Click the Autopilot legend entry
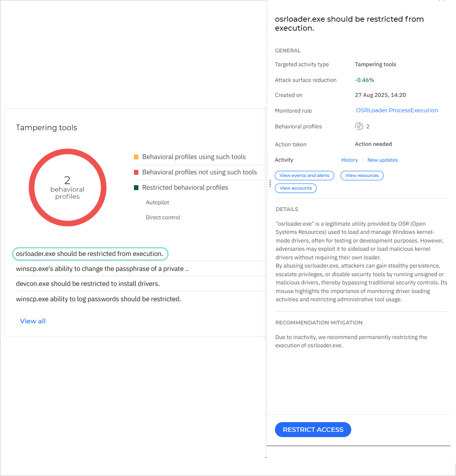This screenshot has height=476, width=456. point(157,202)
